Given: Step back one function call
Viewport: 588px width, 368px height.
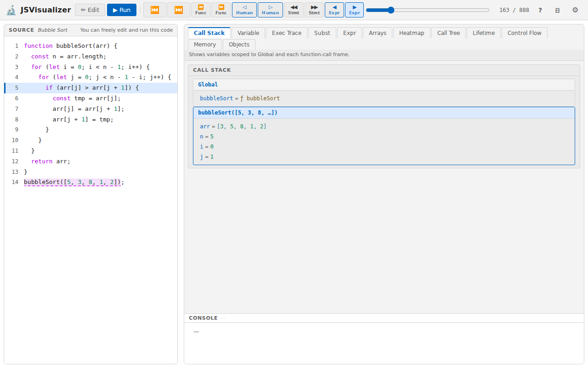Looking at the screenshot, I should coord(201,10).
